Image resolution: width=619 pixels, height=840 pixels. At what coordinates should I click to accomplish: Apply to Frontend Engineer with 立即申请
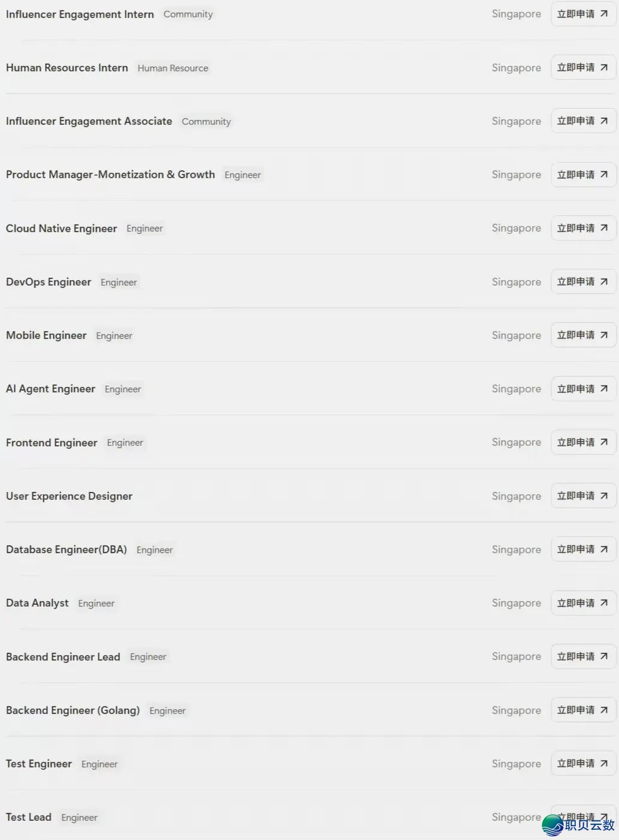coord(584,442)
